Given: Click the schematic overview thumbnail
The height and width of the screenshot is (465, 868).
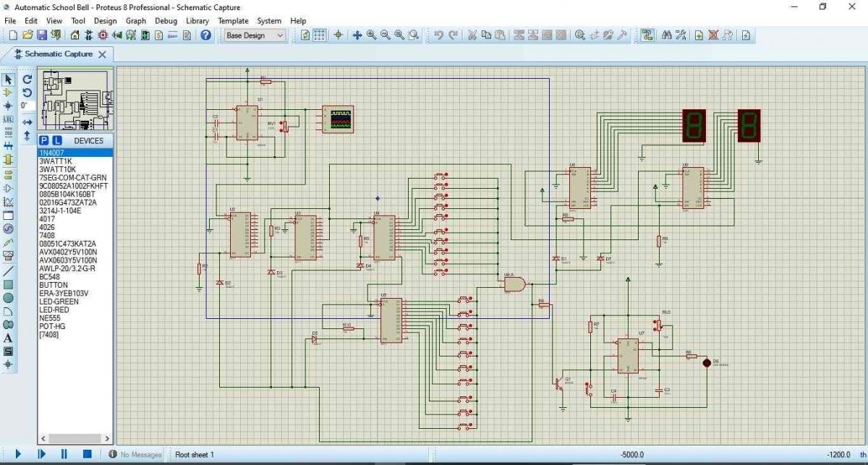Looking at the screenshot, I should click(76, 100).
